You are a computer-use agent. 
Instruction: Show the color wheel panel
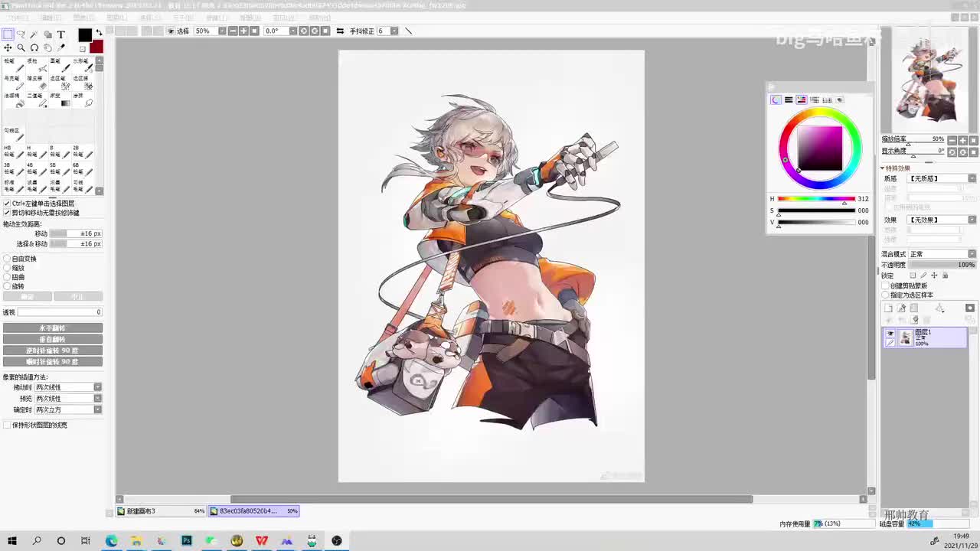click(776, 100)
